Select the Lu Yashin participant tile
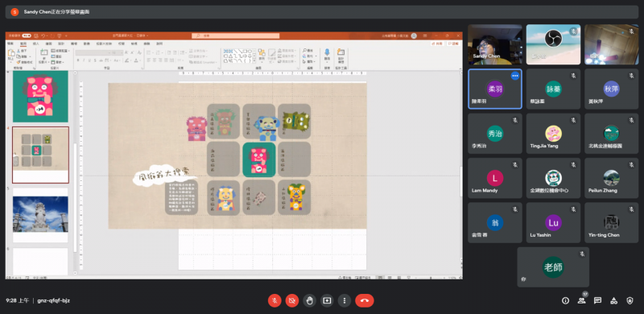The width and height of the screenshot is (644, 314). pos(553,222)
